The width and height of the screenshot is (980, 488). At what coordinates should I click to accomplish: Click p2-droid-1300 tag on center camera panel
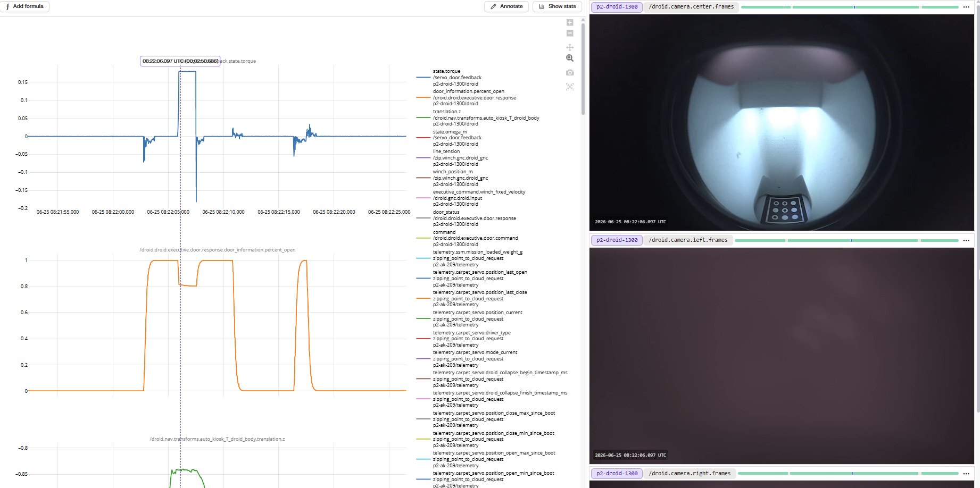click(617, 7)
